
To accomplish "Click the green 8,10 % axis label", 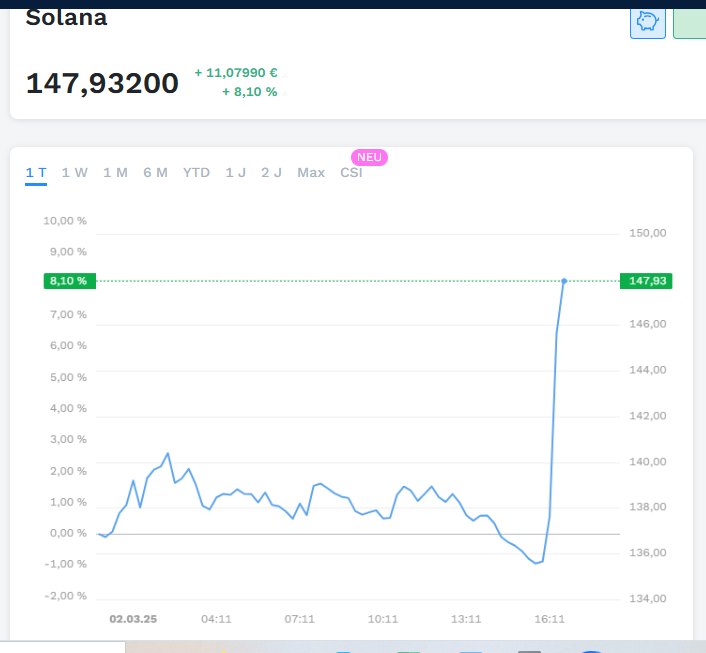I will click(x=69, y=281).
